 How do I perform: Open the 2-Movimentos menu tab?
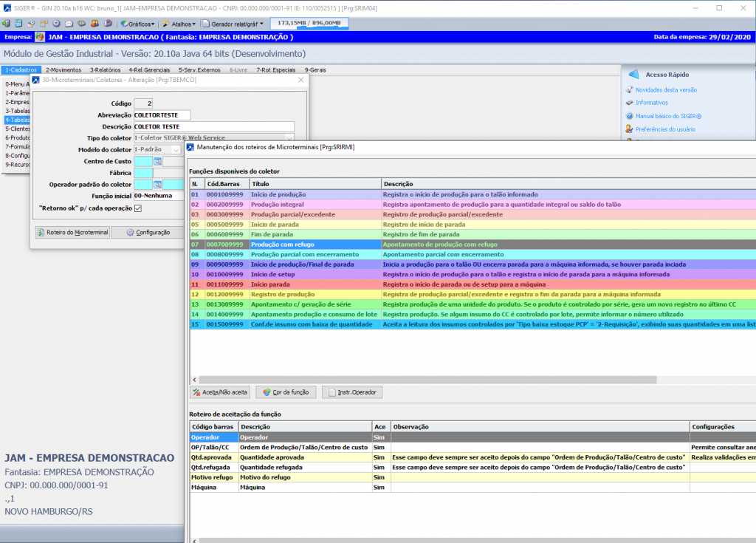tap(63, 69)
